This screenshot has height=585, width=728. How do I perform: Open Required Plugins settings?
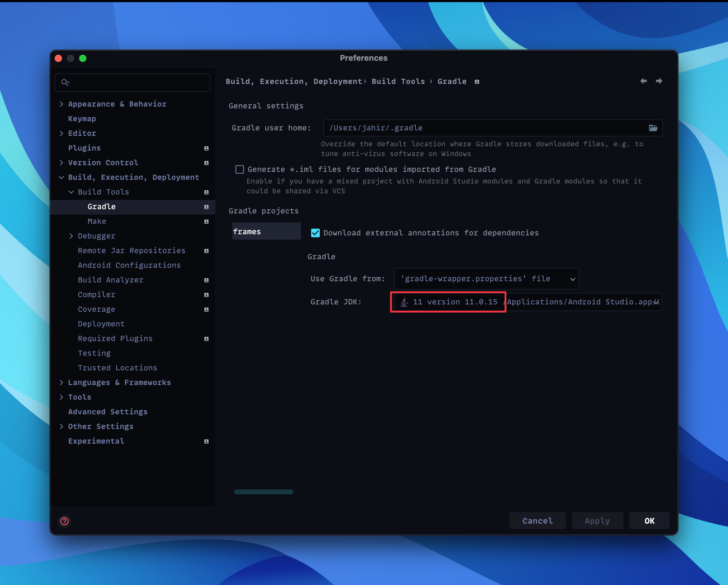[115, 339]
